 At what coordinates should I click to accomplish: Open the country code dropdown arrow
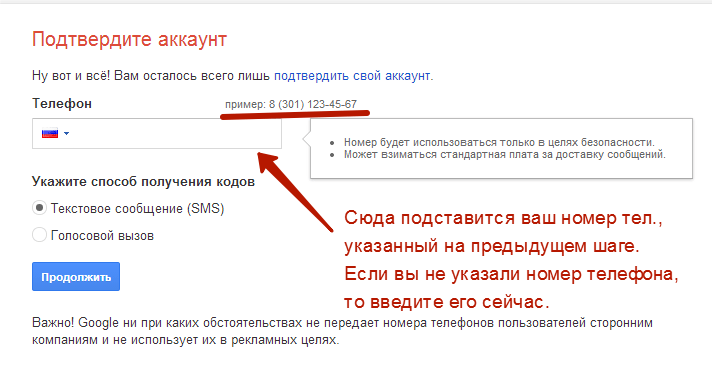click(66, 134)
